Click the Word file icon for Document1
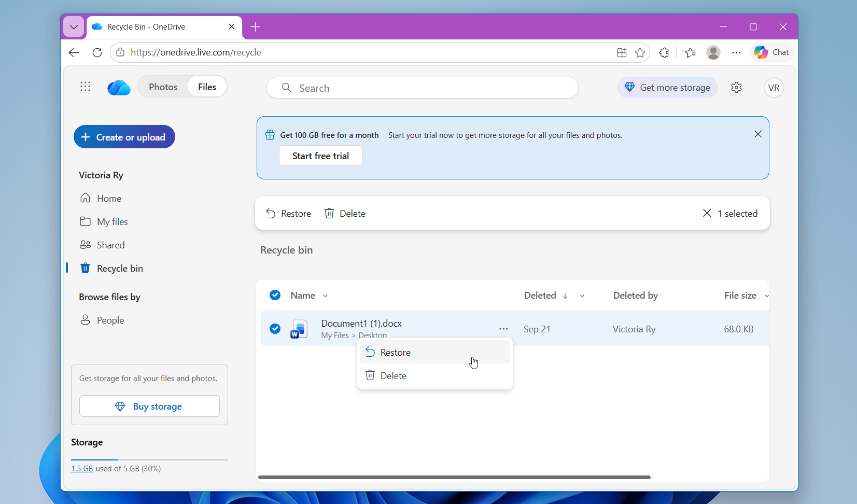The width and height of the screenshot is (857, 504). coord(299,329)
